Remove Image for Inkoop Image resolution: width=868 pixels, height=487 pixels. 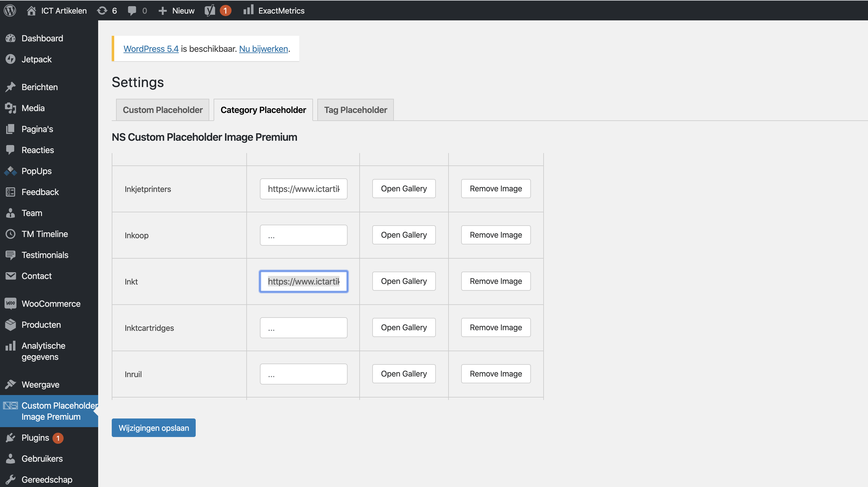pos(496,235)
